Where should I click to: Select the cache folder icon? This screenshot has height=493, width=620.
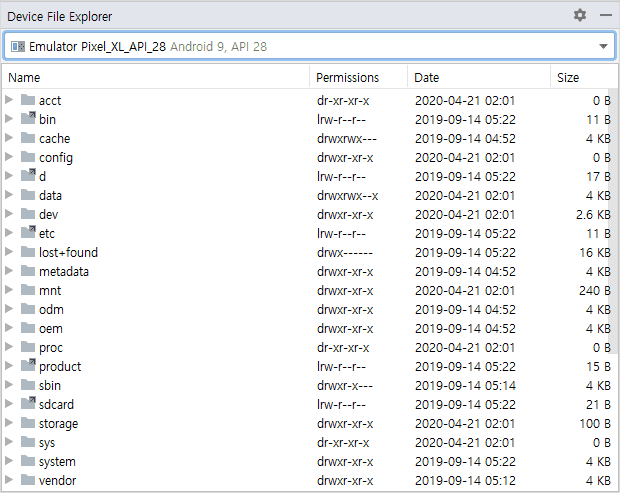(28, 138)
